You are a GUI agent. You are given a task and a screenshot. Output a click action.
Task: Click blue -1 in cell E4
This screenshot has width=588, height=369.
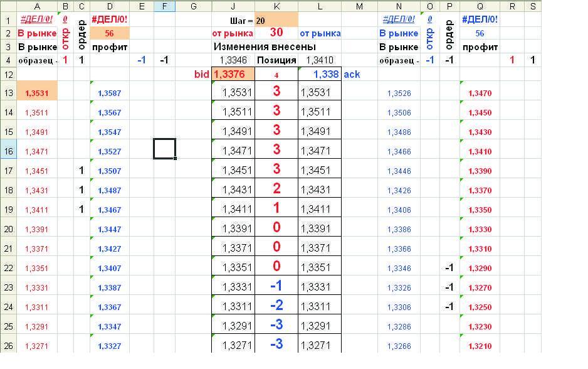click(142, 60)
